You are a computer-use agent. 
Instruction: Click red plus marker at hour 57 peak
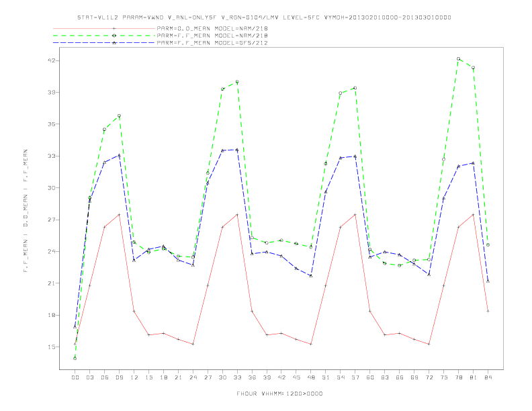pyautogui.click(x=355, y=215)
